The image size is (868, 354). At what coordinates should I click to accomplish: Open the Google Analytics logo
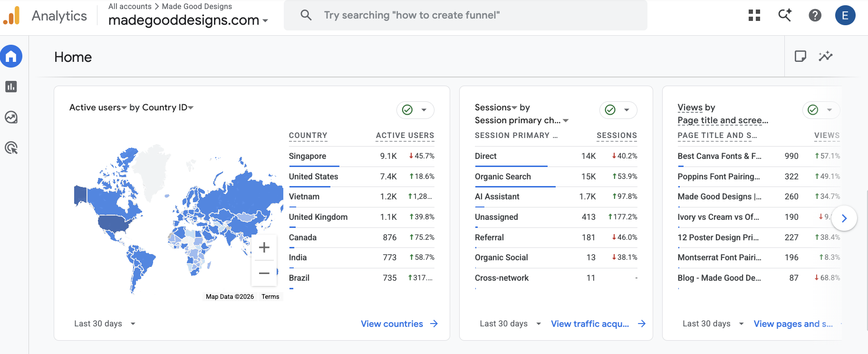(x=12, y=16)
